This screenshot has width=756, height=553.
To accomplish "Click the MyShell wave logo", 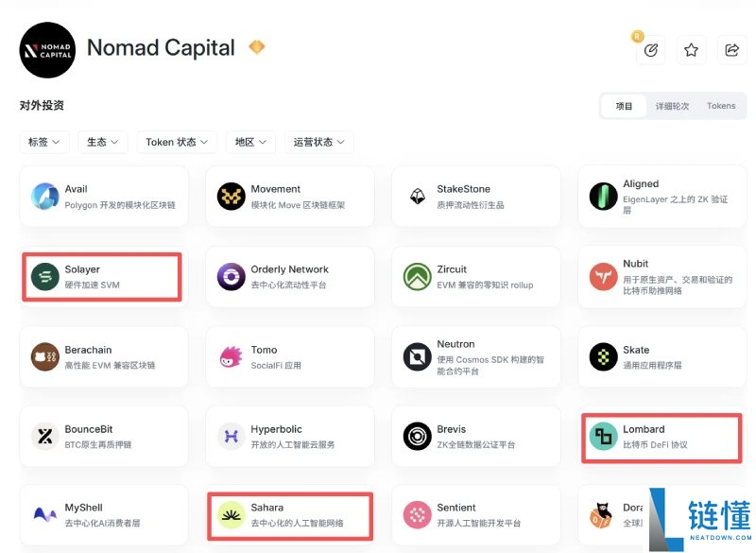I will (44, 515).
